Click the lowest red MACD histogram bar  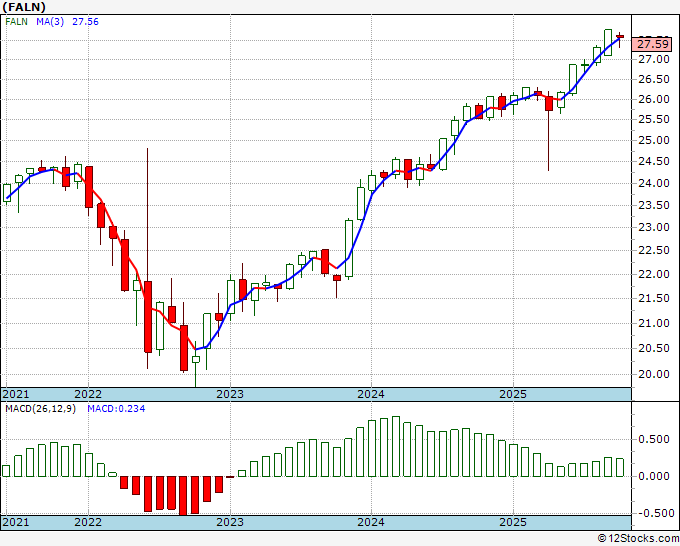click(183, 496)
